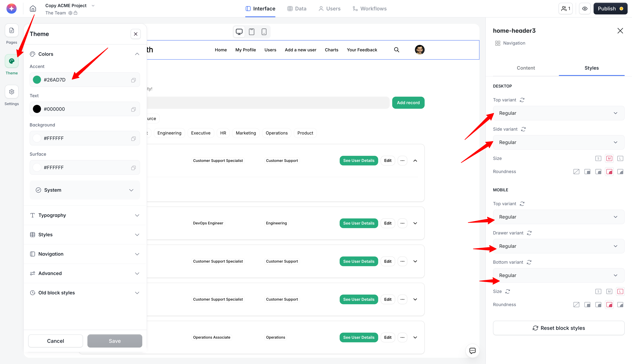Viewport: 632px width, 364px height.
Task: Copy the Accent color hex value
Action: pos(133,80)
